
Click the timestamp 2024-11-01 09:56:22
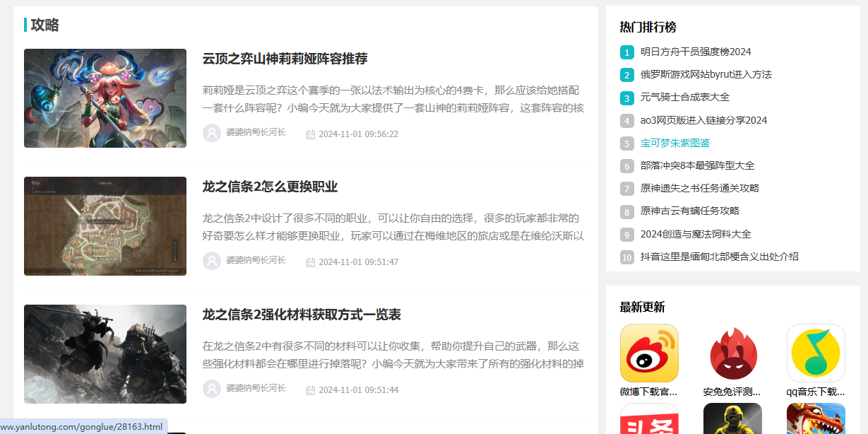(358, 134)
